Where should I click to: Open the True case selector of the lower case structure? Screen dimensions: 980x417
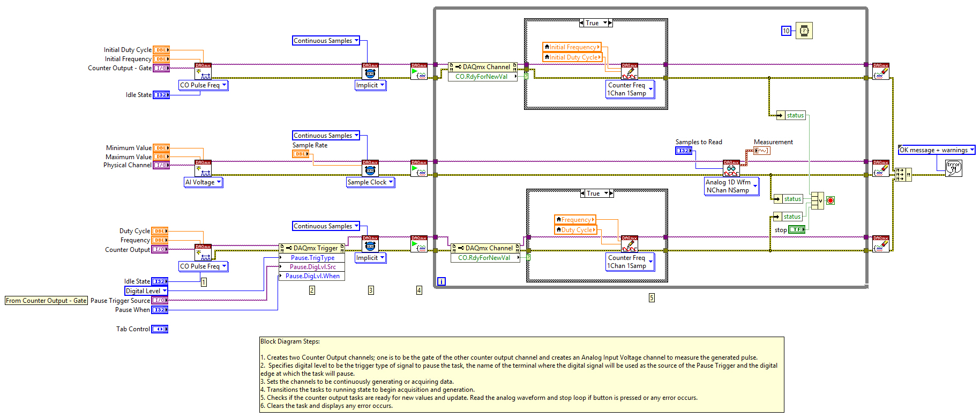[597, 193]
